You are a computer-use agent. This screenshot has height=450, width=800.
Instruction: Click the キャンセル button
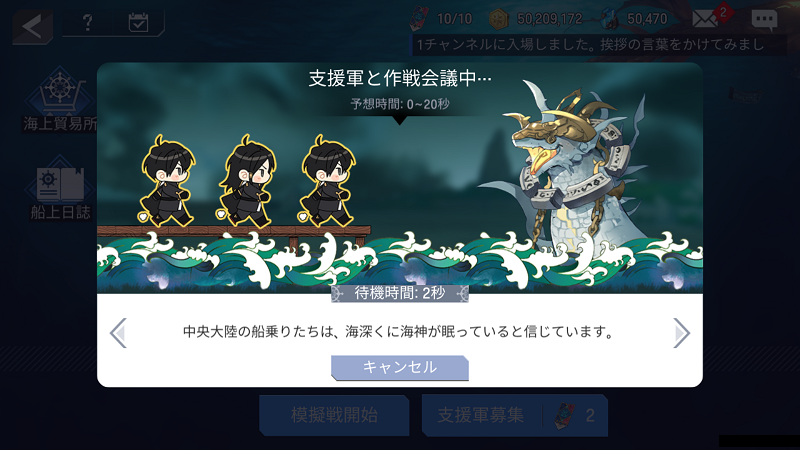coord(400,367)
